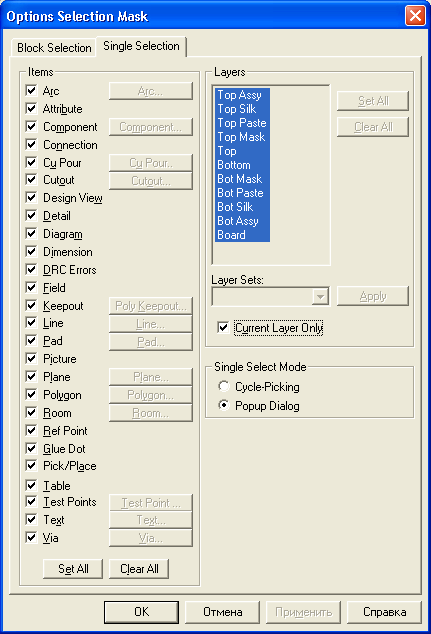Select Top Silk layer
The height and width of the screenshot is (634, 431).
pyautogui.click(x=242, y=109)
